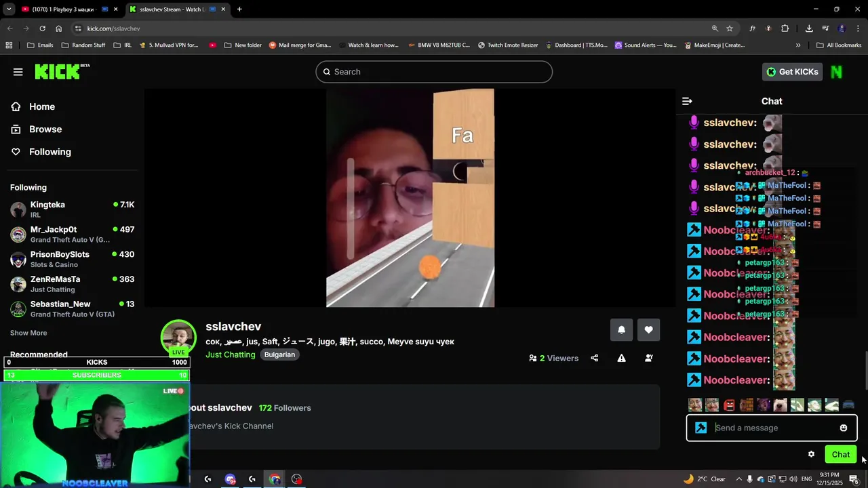
Task: Click the green Chat send button
Action: tap(840, 454)
